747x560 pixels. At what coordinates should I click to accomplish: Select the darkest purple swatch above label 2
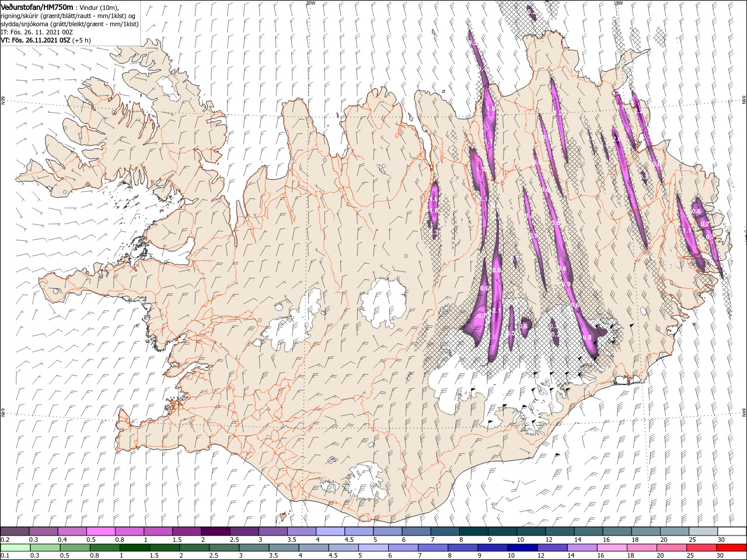tap(215, 531)
